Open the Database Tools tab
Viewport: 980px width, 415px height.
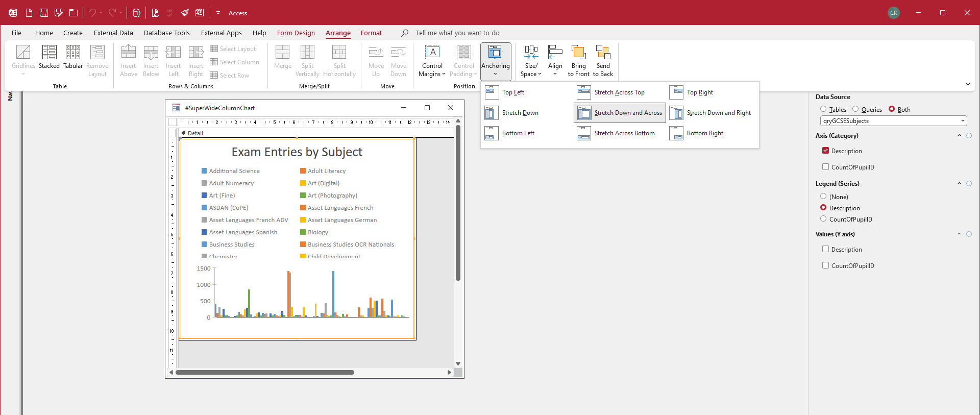tap(167, 33)
